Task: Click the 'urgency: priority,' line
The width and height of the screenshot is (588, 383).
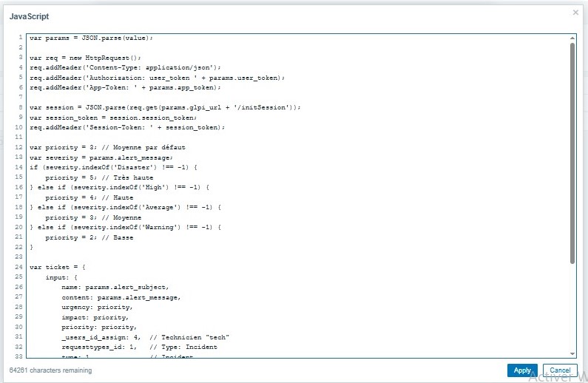Action: click(x=97, y=307)
